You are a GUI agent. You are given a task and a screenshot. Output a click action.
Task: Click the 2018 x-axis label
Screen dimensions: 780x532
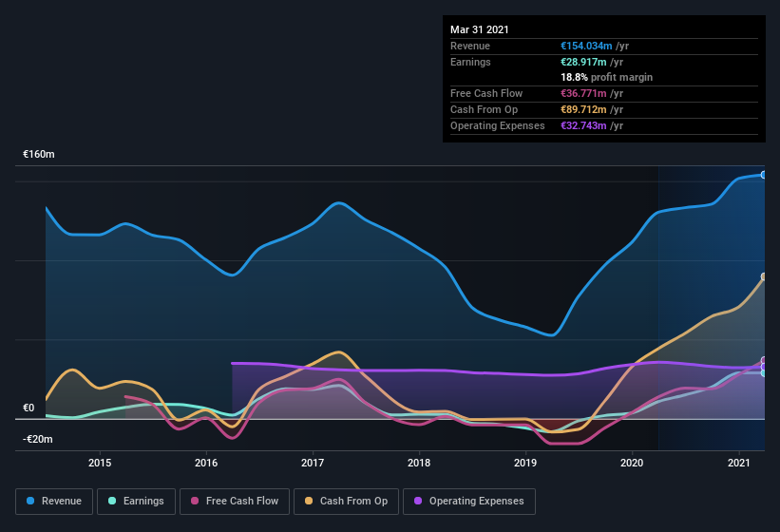(x=419, y=463)
